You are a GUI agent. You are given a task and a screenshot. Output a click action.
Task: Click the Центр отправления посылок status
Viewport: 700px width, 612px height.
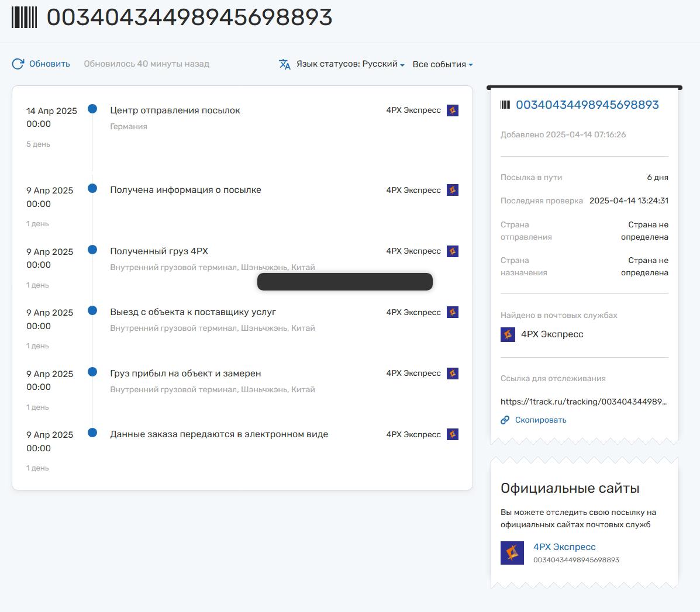click(175, 110)
